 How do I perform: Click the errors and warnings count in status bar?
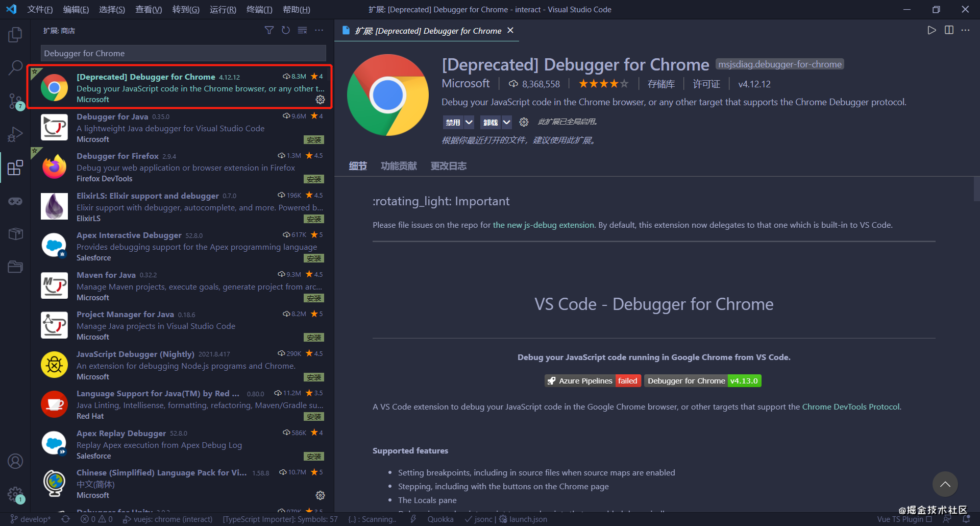point(96,519)
